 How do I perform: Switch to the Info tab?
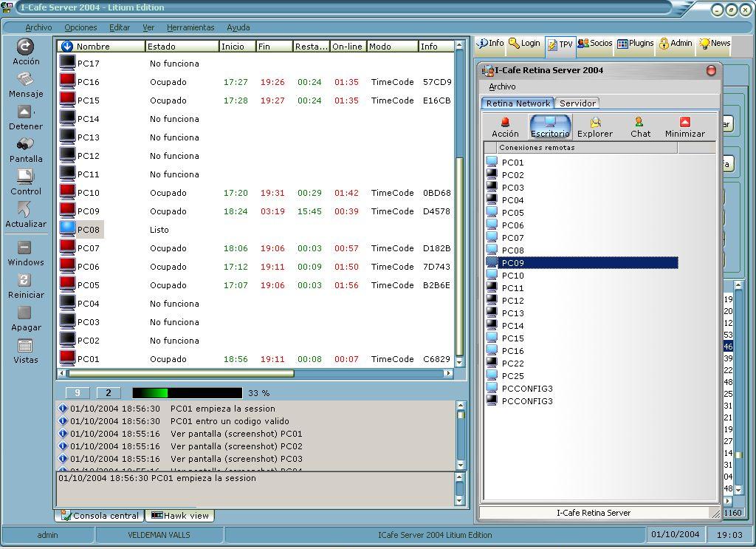click(490, 43)
